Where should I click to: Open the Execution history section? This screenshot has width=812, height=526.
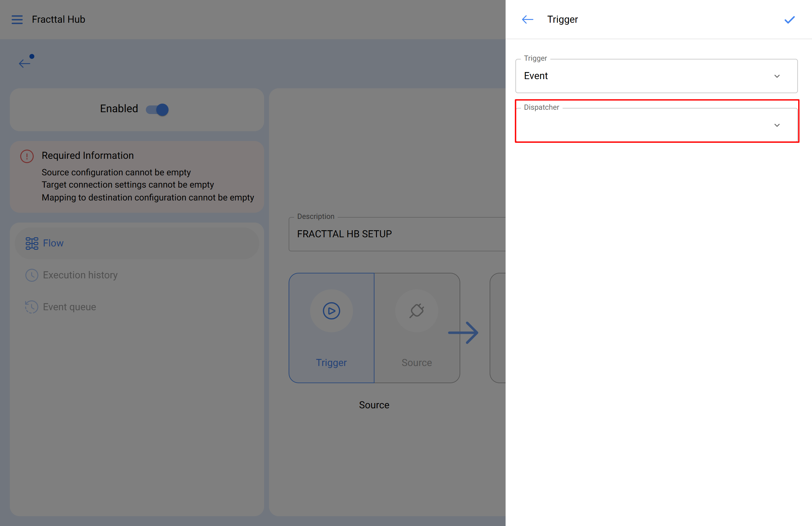tap(80, 275)
